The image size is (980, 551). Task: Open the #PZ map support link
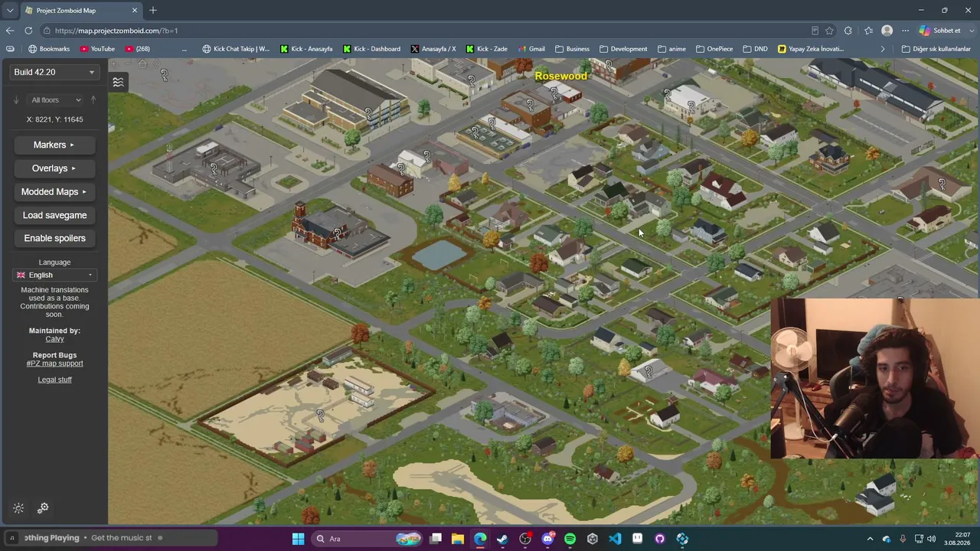click(54, 364)
